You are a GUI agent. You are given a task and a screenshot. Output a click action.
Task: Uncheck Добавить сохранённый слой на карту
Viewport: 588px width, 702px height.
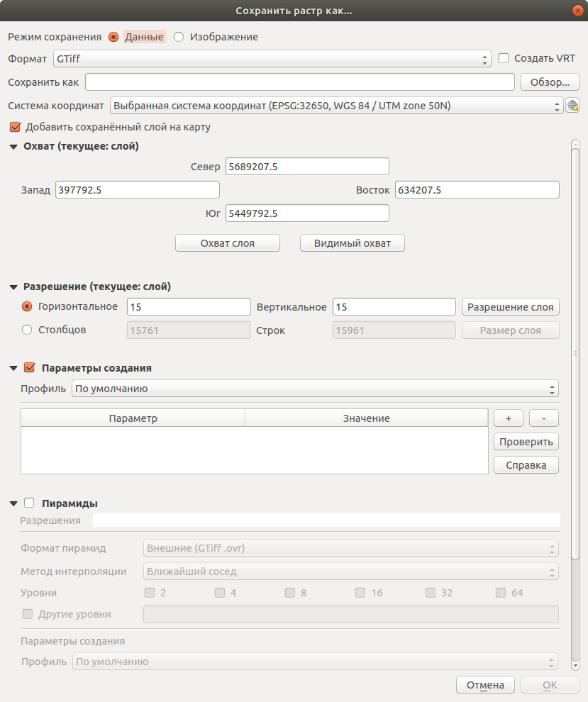click(x=15, y=128)
